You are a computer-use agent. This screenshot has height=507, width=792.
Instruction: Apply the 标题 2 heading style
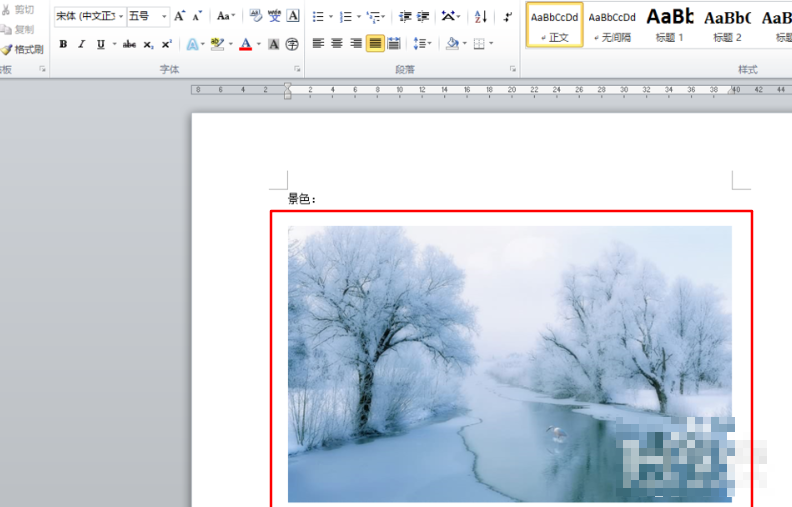pyautogui.click(x=727, y=25)
